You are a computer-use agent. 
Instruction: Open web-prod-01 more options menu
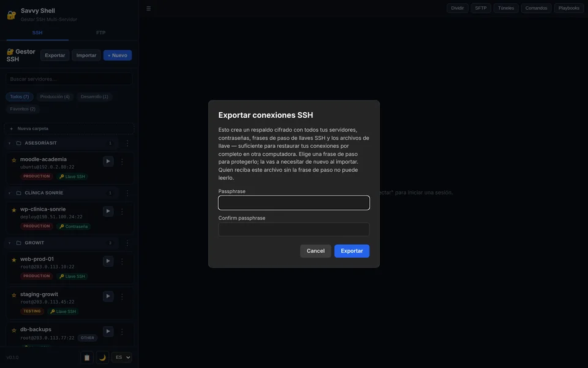122,261
